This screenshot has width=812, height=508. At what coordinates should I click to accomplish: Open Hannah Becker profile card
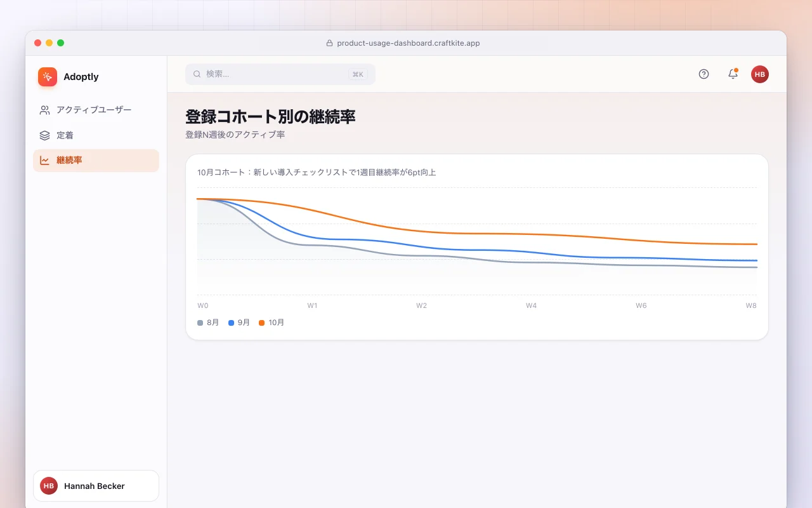[96, 486]
